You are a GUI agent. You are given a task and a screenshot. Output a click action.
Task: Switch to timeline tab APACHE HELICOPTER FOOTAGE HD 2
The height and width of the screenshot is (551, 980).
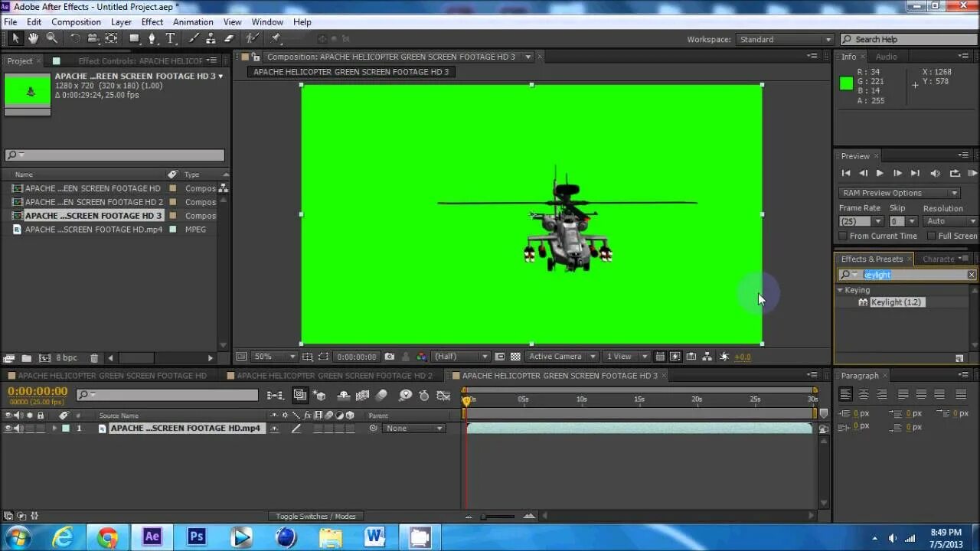pyautogui.click(x=335, y=376)
